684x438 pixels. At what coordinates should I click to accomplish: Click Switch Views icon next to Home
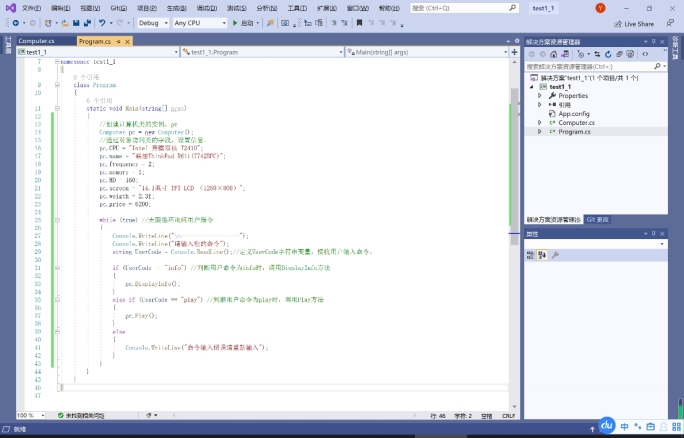[565, 54]
